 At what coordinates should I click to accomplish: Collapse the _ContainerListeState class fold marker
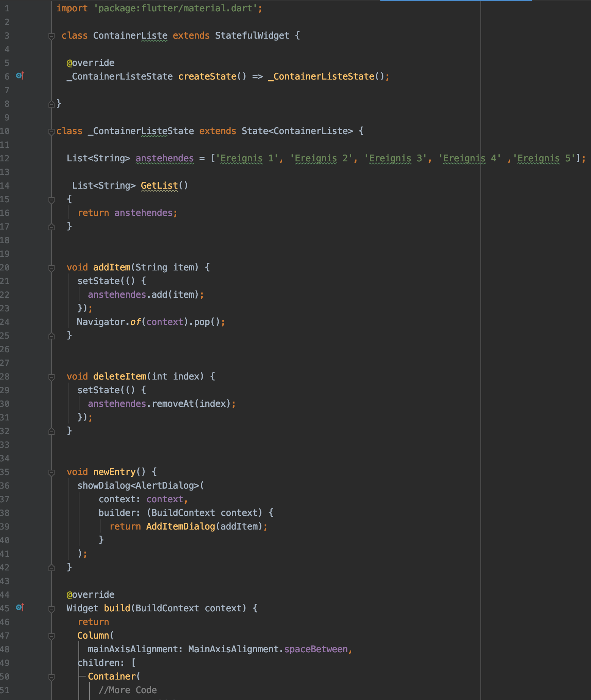tap(52, 132)
